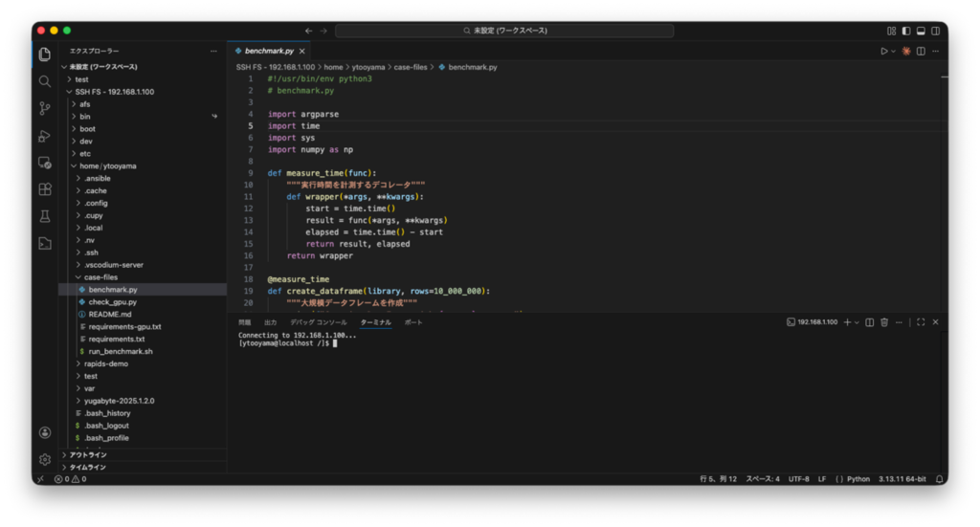The width and height of the screenshot is (980, 527).
Task: Create a new terminal with plus icon
Action: (x=848, y=322)
